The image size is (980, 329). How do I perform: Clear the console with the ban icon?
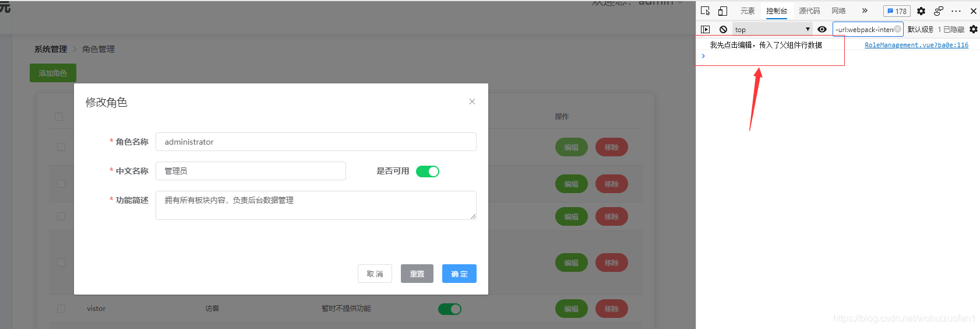pyautogui.click(x=723, y=29)
